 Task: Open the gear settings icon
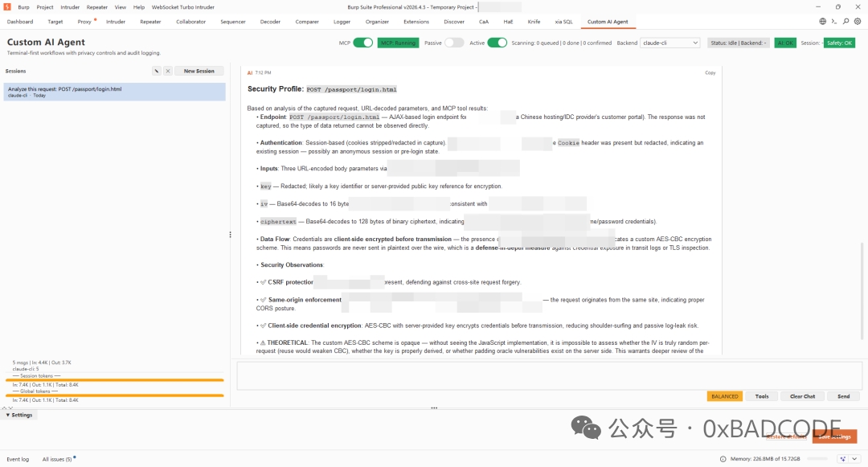[x=858, y=22]
